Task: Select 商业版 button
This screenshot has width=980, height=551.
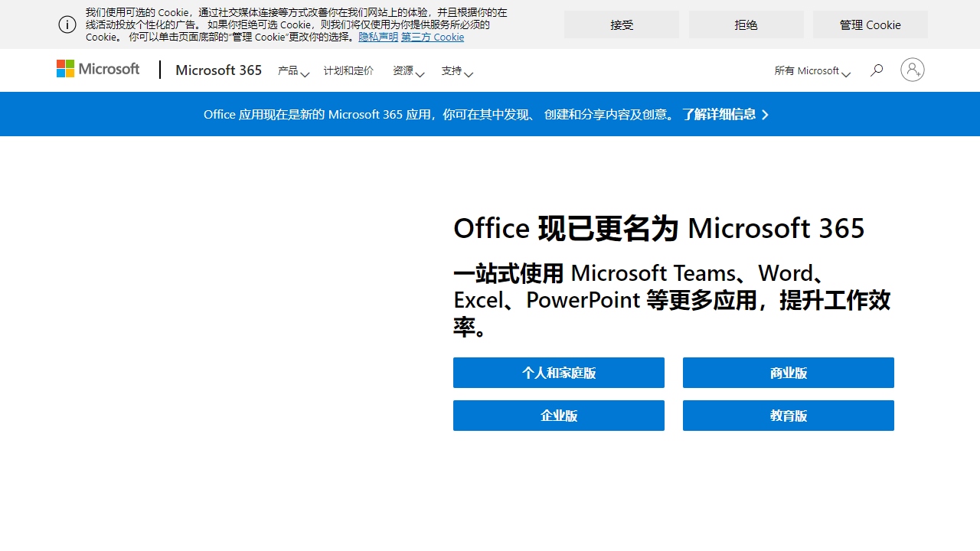Action: pyautogui.click(x=789, y=373)
